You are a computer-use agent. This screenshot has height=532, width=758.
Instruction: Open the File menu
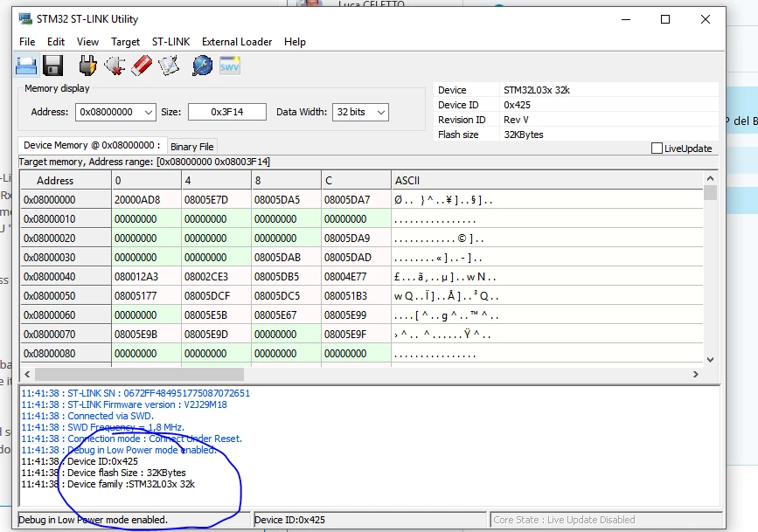point(27,42)
